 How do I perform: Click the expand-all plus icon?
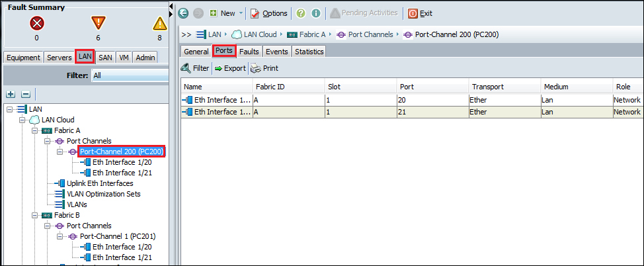[11, 94]
